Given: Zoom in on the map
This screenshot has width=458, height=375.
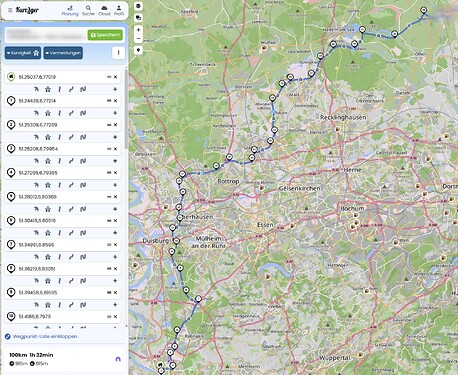Looking at the screenshot, I should [138, 30].
